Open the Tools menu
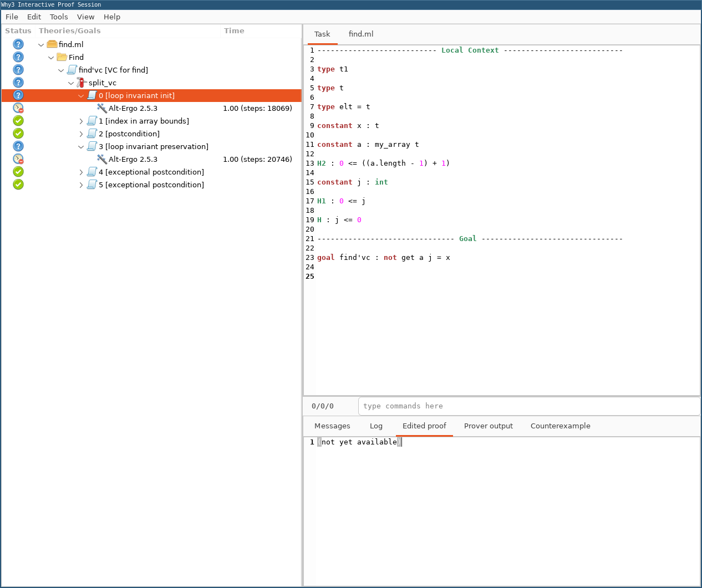 [x=59, y=17]
